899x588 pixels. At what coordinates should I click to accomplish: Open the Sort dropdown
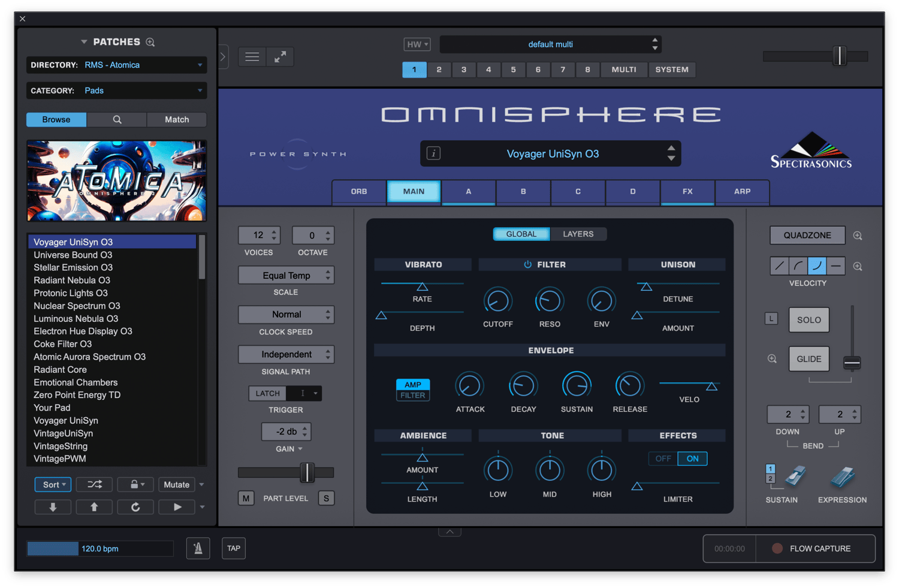(53, 484)
